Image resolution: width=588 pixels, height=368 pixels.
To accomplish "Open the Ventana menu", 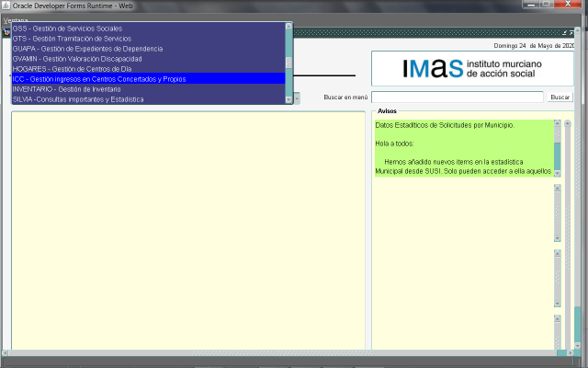I will [x=16, y=19].
